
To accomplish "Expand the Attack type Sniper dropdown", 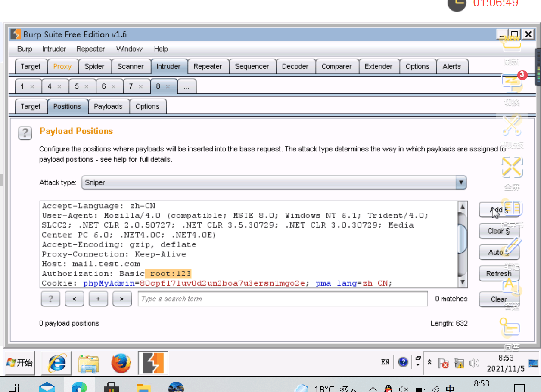I will pyautogui.click(x=461, y=183).
